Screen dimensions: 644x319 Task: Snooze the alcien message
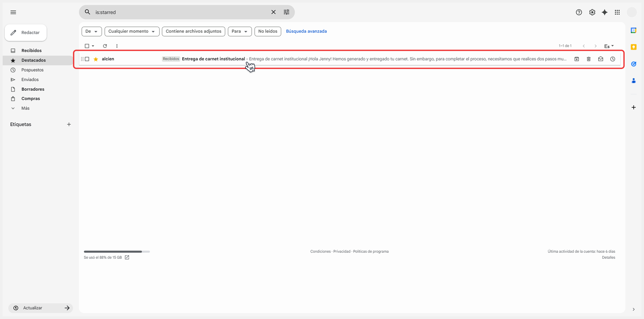pos(613,59)
